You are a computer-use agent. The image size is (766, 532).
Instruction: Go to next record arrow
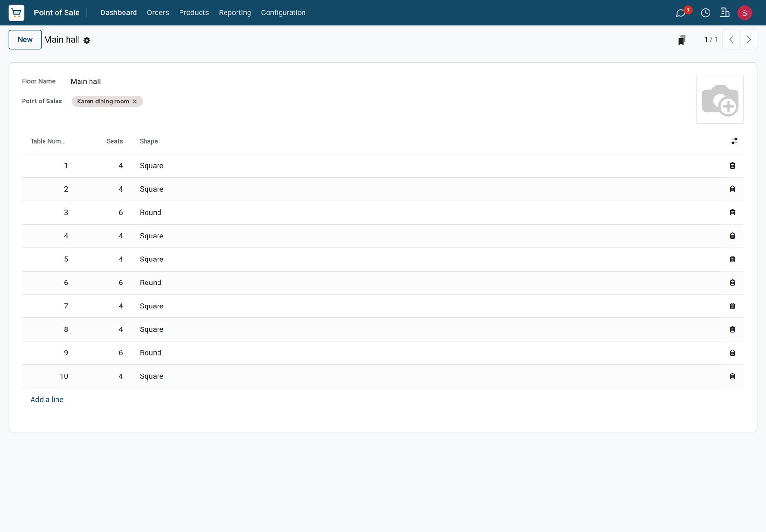click(749, 40)
